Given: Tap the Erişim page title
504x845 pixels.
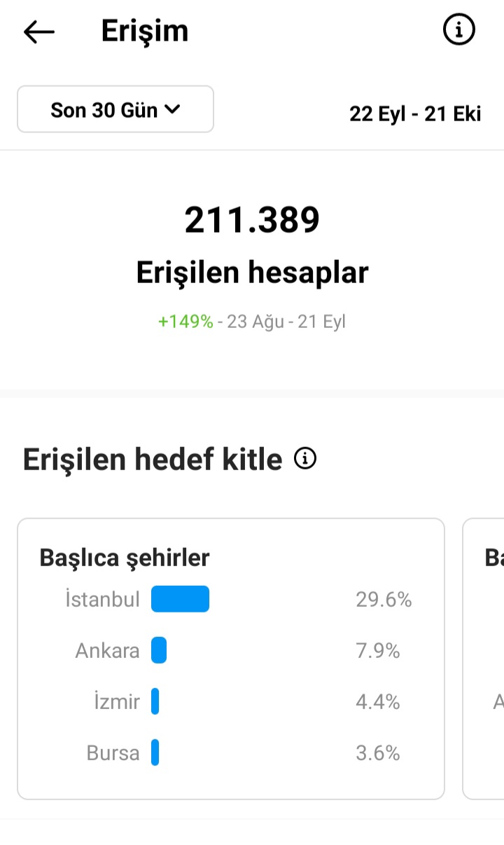Looking at the screenshot, I should 145,32.
